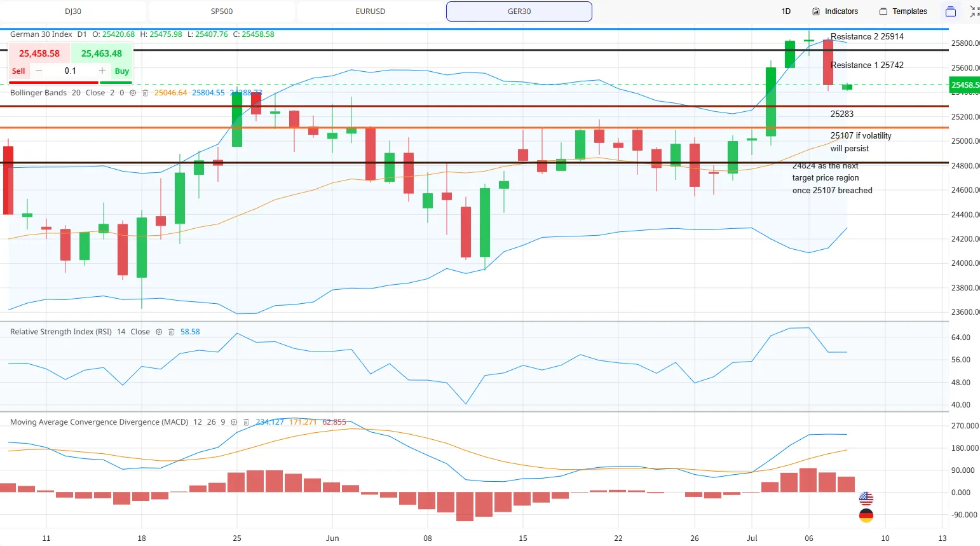Delete the MACD indicator
Image resolution: width=980 pixels, height=546 pixels.
(x=246, y=422)
